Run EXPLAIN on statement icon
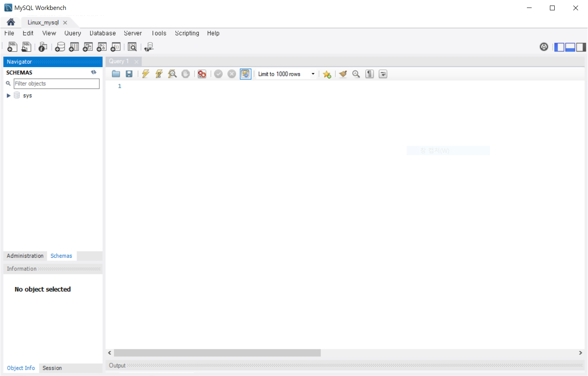Viewport: 588px width, 376px height. (172, 74)
